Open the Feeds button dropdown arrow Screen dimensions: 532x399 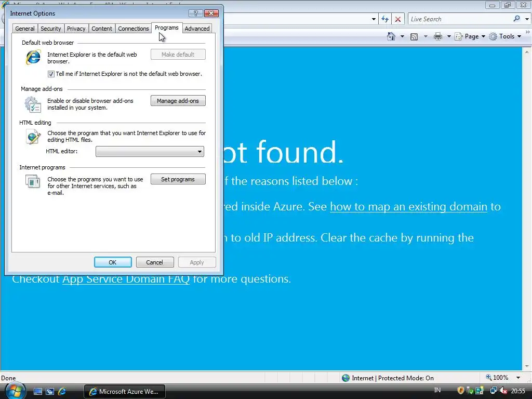click(425, 36)
